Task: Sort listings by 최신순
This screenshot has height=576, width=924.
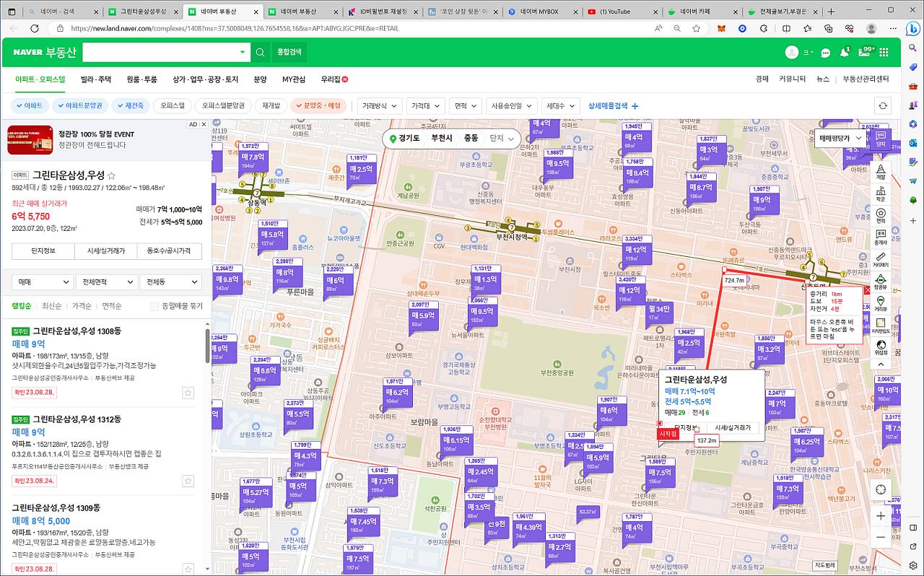Action: pyautogui.click(x=52, y=306)
